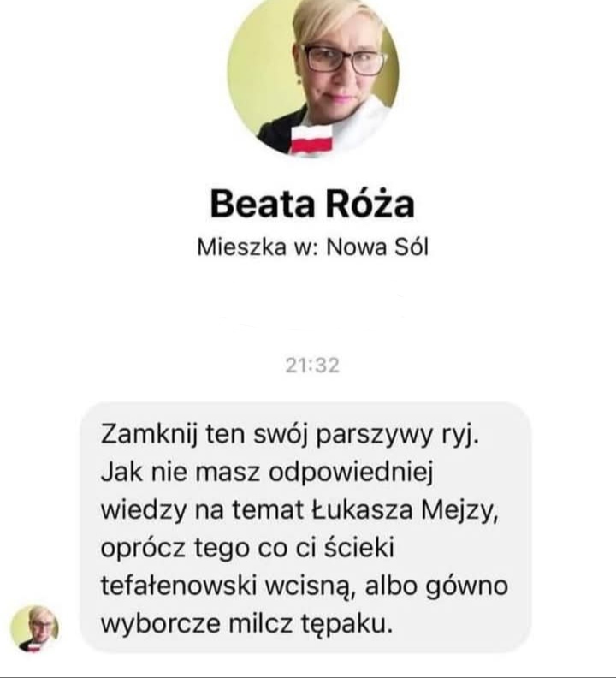The height and width of the screenshot is (678, 616).
Task: Click the 21:32 message timestamp
Action: pos(312,366)
